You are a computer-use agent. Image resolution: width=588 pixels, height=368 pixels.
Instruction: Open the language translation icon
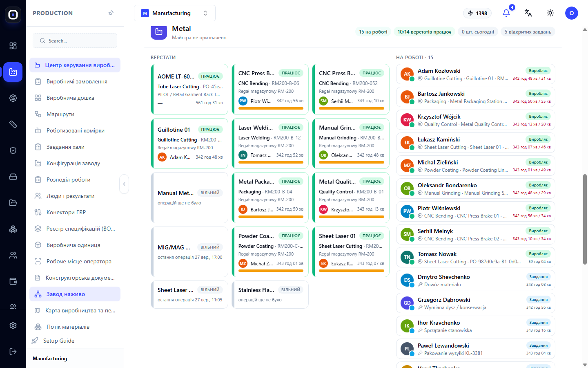(528, 13)
